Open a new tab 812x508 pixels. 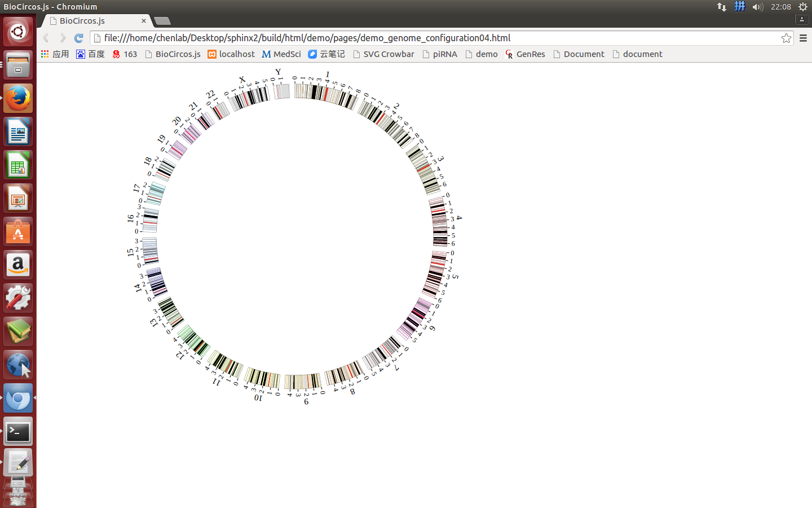(162, 21)
